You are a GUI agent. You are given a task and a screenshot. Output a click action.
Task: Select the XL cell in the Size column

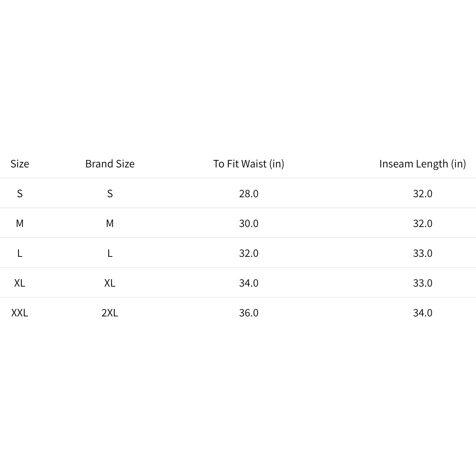coord(20,283)
